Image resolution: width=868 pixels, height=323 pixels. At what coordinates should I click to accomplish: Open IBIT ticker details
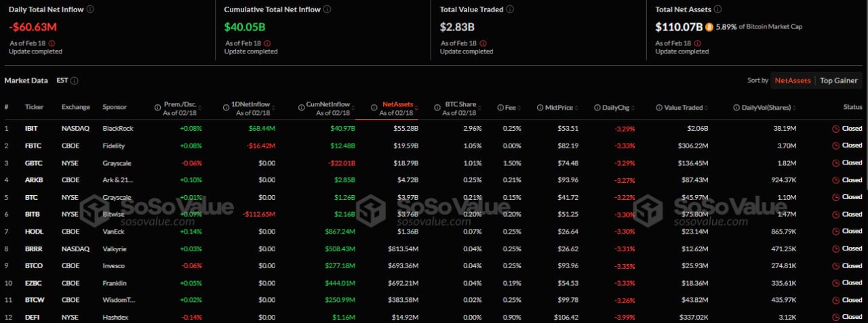click(31, 128)
